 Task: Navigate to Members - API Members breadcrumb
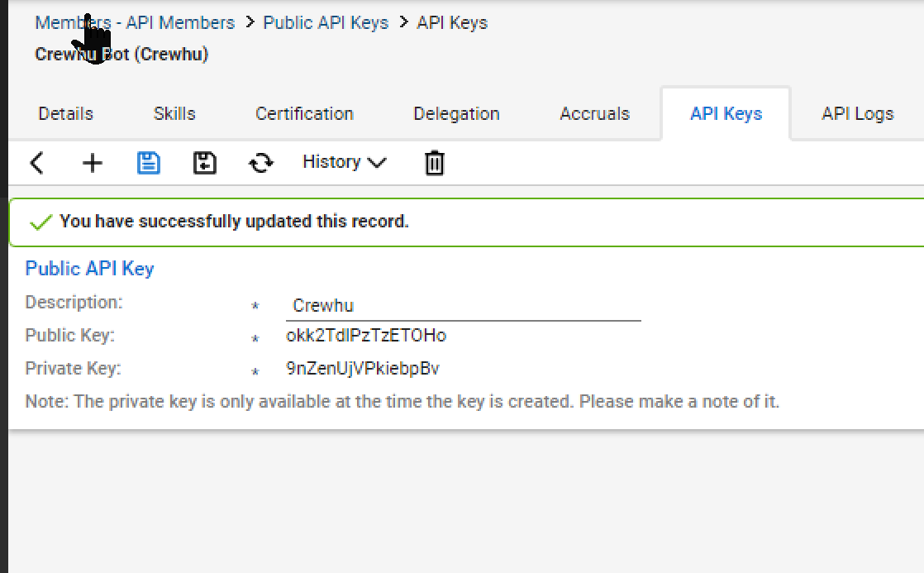tap(135, 22)
